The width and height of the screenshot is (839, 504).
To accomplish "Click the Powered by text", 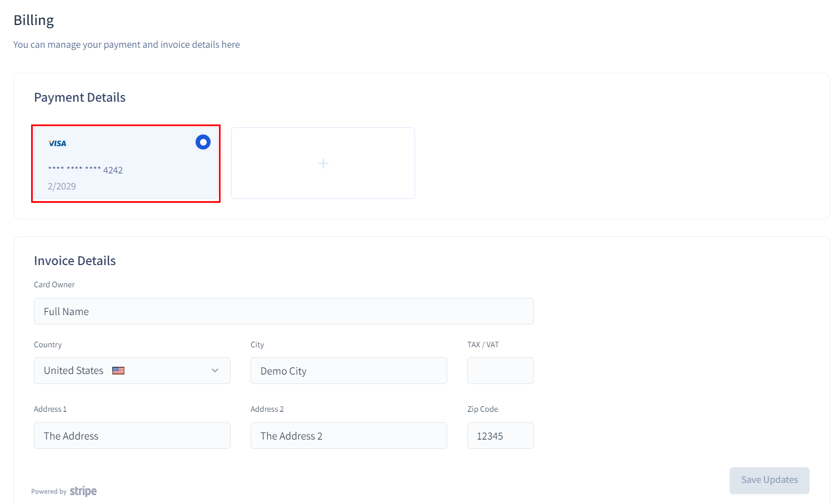I will [x=49, y=492].
